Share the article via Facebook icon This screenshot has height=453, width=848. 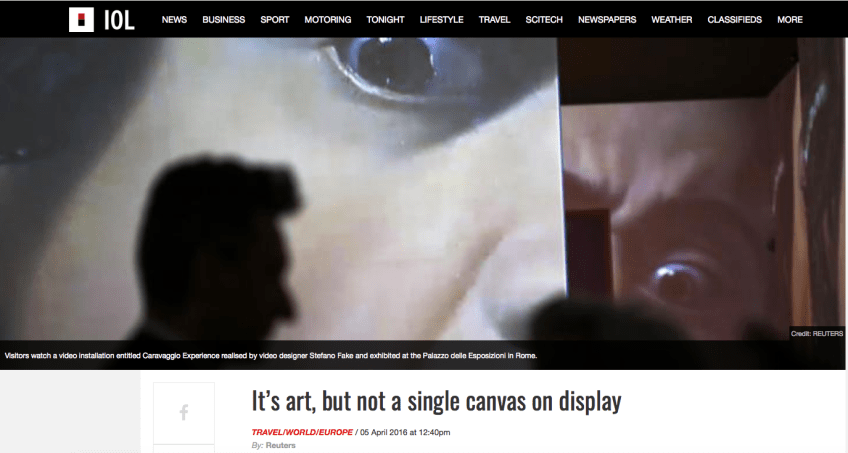184,412
